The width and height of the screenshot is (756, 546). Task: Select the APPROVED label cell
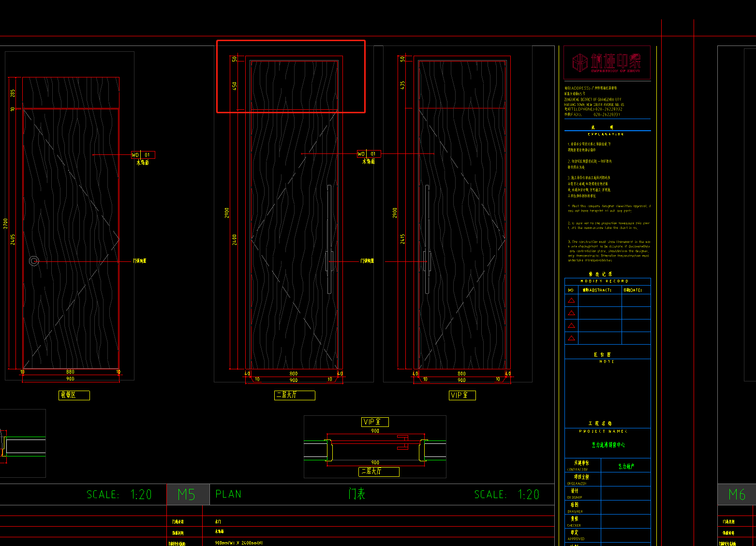click(583, 535)
